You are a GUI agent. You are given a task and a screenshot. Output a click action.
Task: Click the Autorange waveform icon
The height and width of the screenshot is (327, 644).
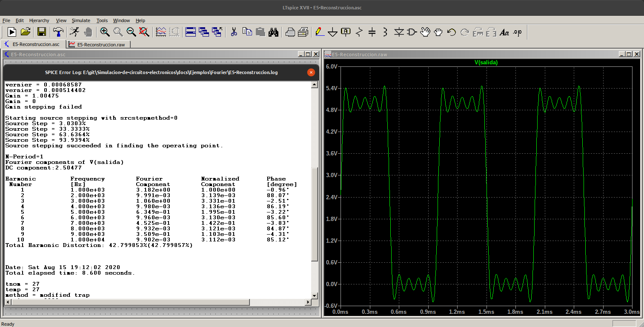click(161, 32)
